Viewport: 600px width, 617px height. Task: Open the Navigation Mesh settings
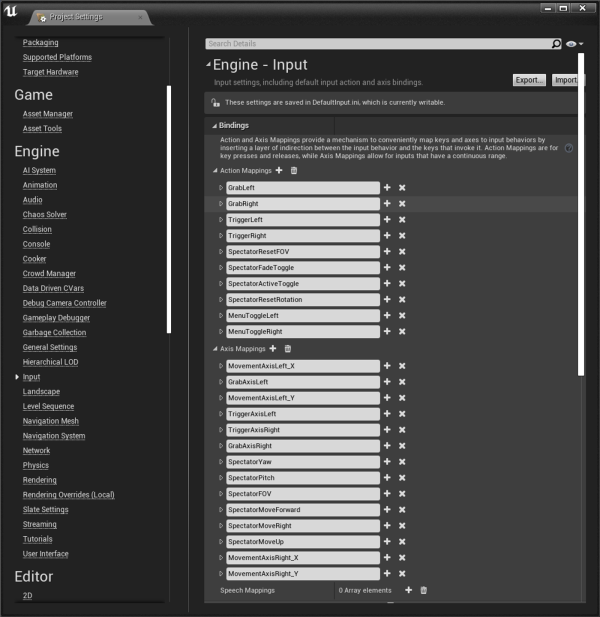pos(51,421)
